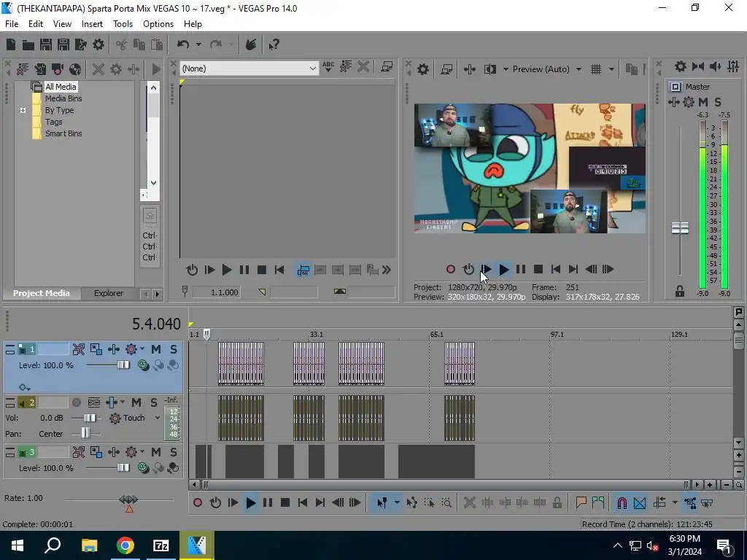Open Video Preview properties gear icon
This screenshot has width=747, height=560.
click(x=423, y=69)
